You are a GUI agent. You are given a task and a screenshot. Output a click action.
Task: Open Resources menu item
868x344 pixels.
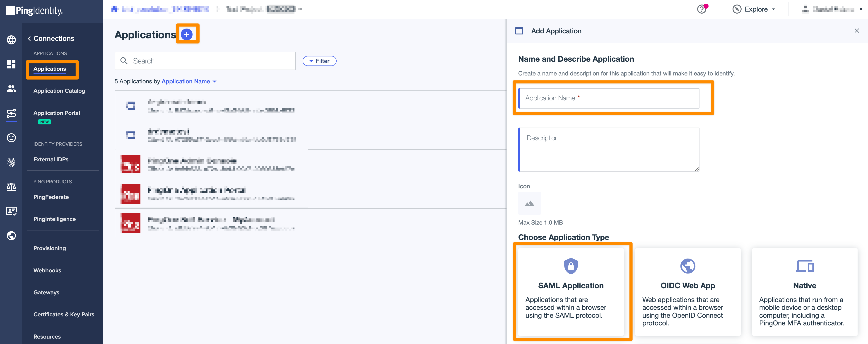pos(47,337)
